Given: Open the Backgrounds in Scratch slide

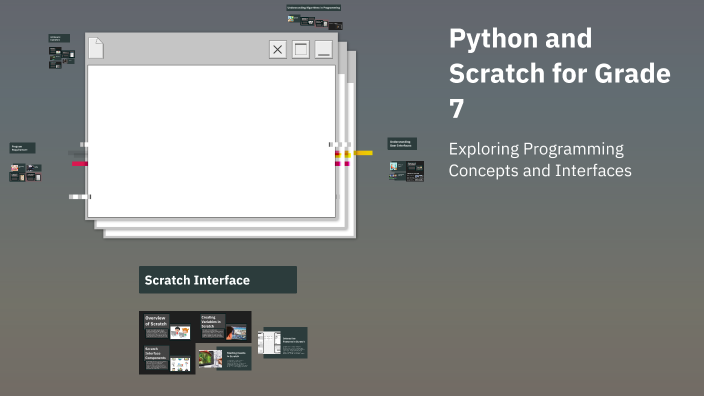Looking at the screenshot, I should click(225, 358).
